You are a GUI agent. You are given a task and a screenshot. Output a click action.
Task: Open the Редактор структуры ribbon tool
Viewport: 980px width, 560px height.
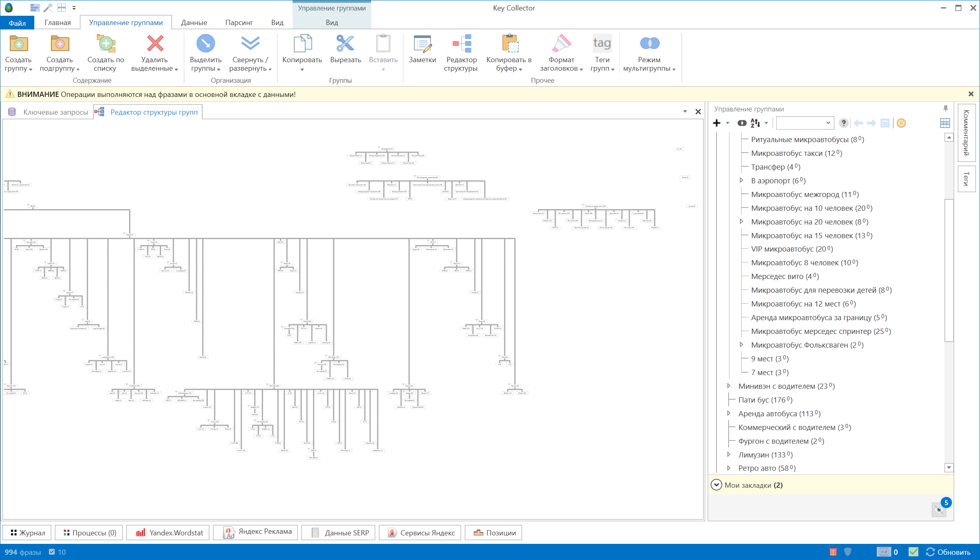[x=461, y=53]
